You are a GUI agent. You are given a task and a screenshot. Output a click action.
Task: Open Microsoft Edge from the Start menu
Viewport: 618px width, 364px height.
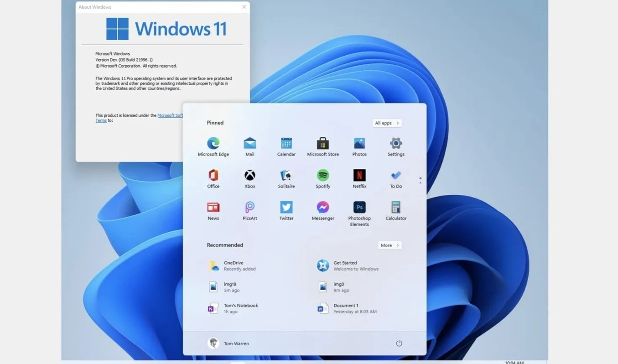pyautogui.click(x=213, y=143)
